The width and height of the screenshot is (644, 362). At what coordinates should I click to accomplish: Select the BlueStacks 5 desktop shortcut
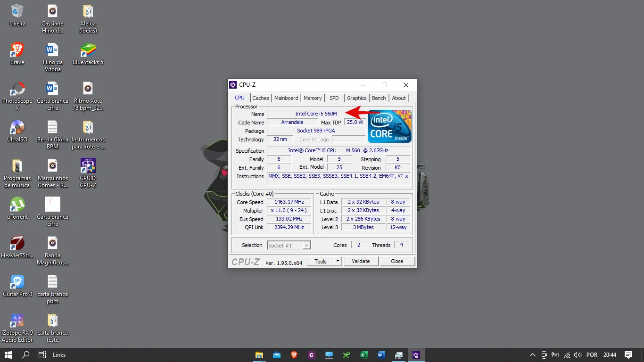(88, 54)
